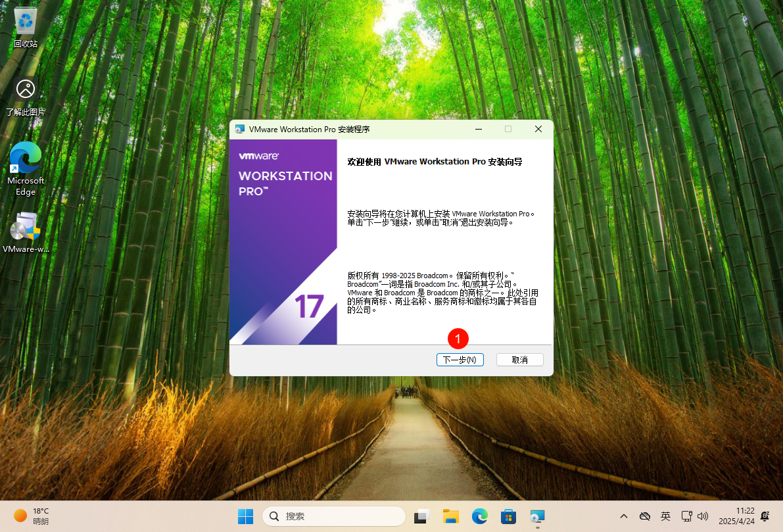Image resolution: width=783 pixels, height=532 pixels.
Task: Open network settings tray icon
Action: point(686,516)
